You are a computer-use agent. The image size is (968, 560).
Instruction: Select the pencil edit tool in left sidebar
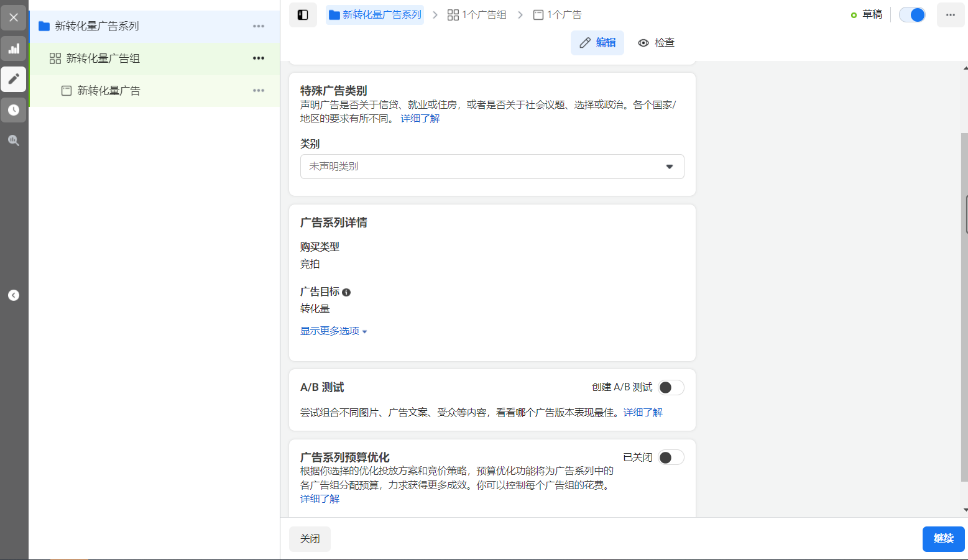14,80
